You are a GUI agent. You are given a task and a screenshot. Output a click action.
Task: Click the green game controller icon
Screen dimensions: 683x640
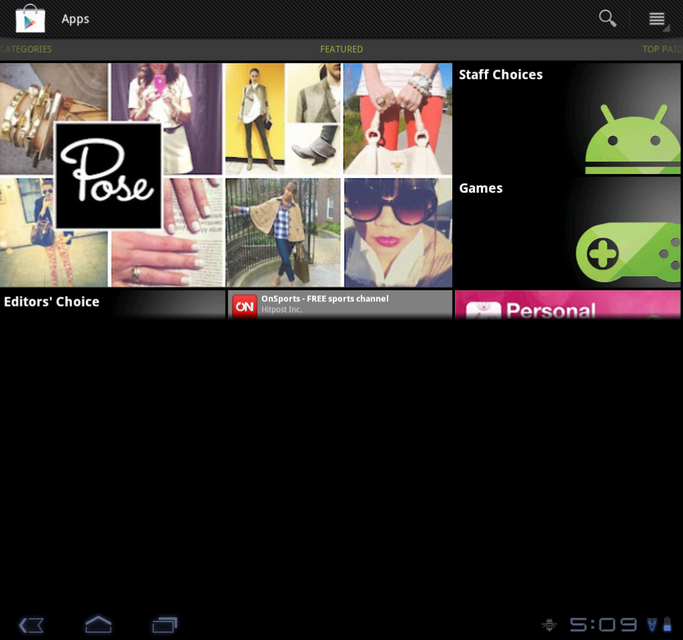(628, 254)
